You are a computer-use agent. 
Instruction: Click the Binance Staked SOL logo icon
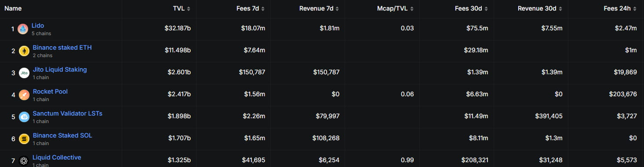24,139
